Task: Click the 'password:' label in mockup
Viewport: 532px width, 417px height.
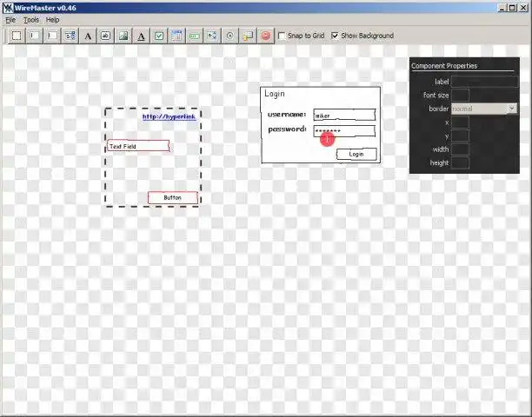Action: (287, 129)
